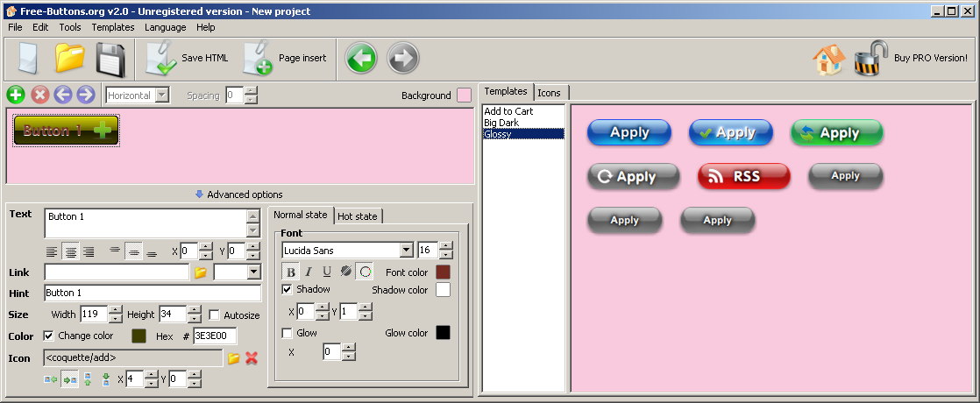Click the green back arrow in toolbar

[x=361, y=59]
